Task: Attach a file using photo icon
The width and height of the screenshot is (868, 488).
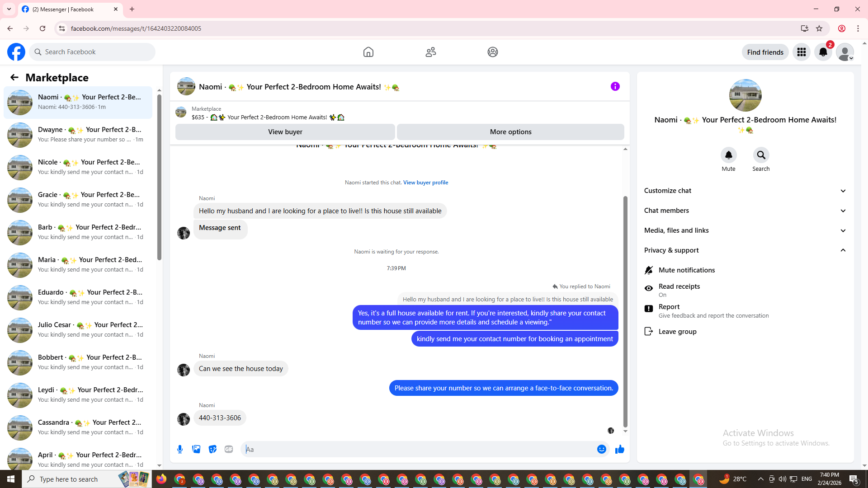Action: click(x=196, y=449)
